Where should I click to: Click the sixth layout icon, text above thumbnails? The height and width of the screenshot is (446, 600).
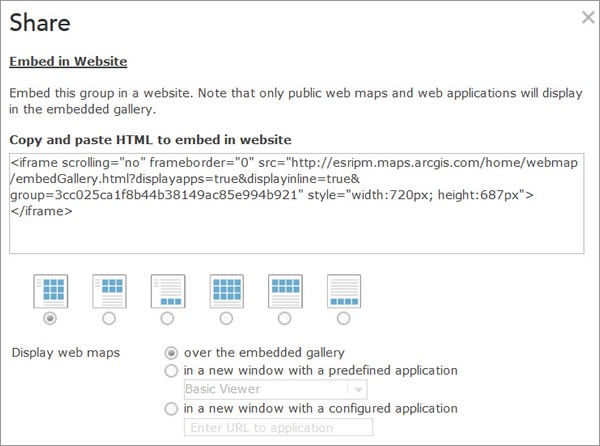(x=344, y=289)
